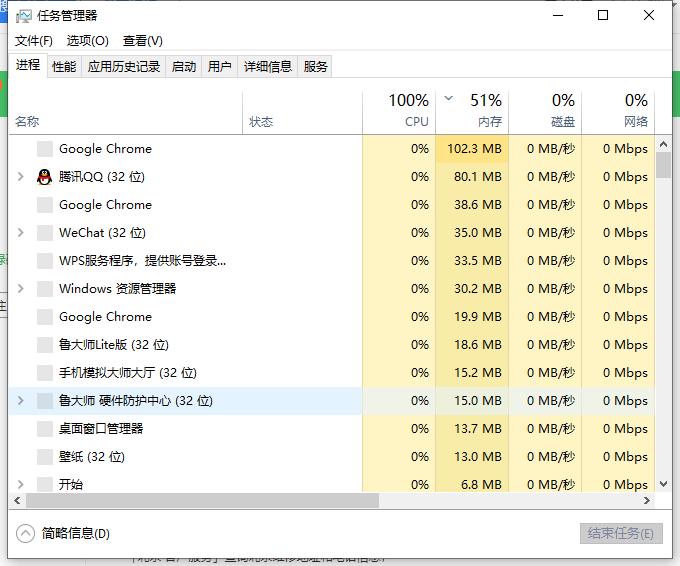Image resolution: width=680 pixels, height=566 pixels.
Task: Switch to the 服务 tab
Action: [x=315, y=66]
